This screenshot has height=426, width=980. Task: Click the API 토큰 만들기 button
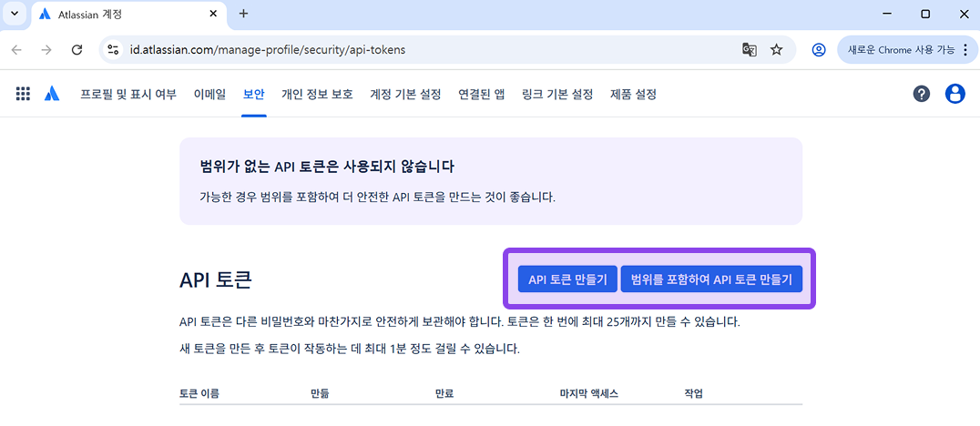pos(567,279)
